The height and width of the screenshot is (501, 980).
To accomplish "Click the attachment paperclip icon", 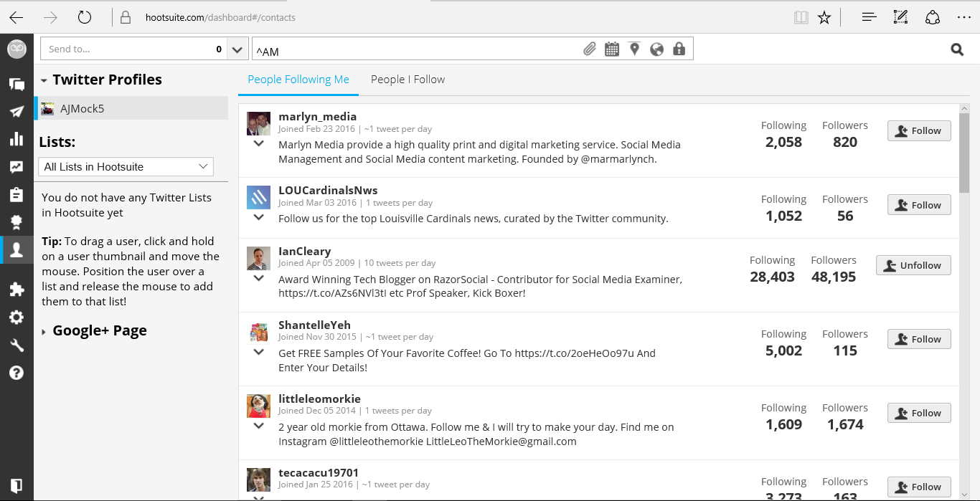I will coord(589,49).
